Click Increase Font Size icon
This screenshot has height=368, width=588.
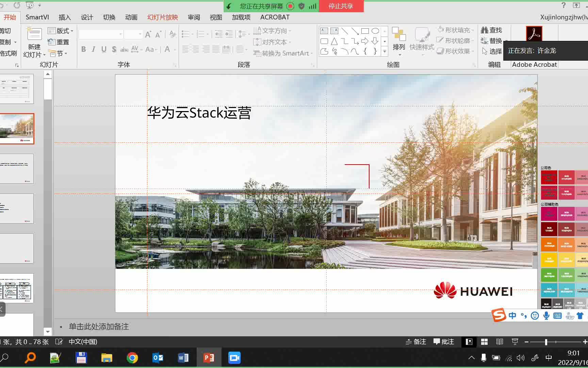pyautogui.click(x=148, y=34)
